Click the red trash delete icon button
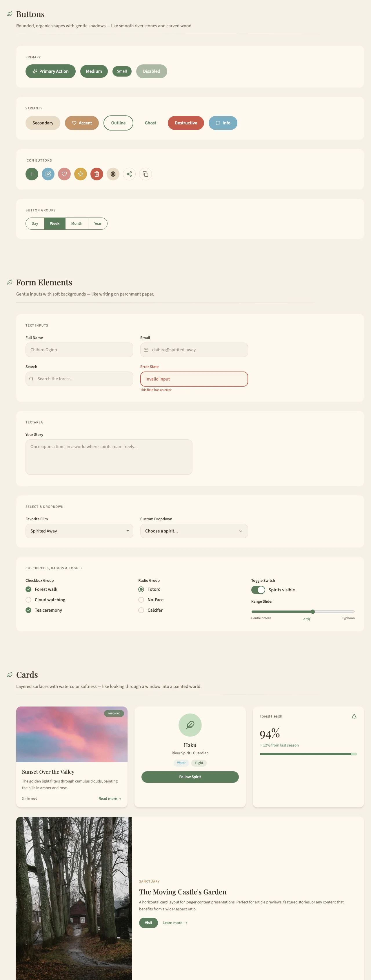The width and height of the screenshot is (371, 980). pos(97,174)
